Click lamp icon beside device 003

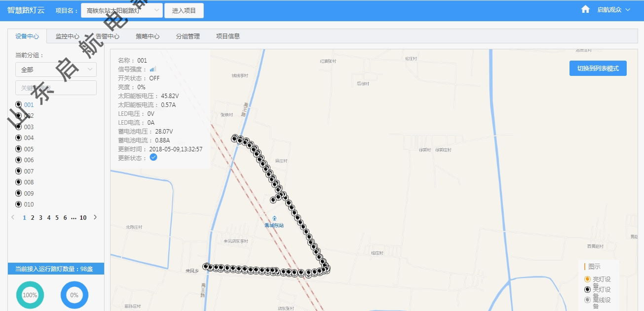click(19, 127)
